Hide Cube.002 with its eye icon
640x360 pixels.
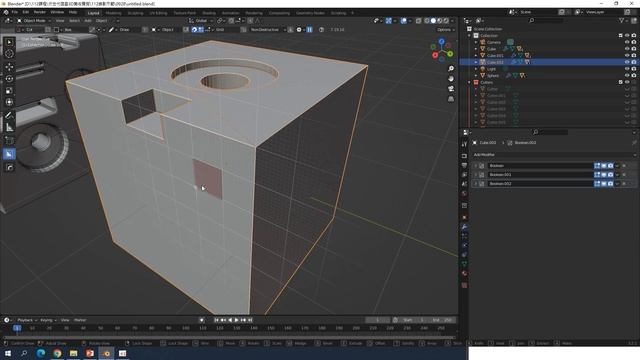click(x=627, y=62)
